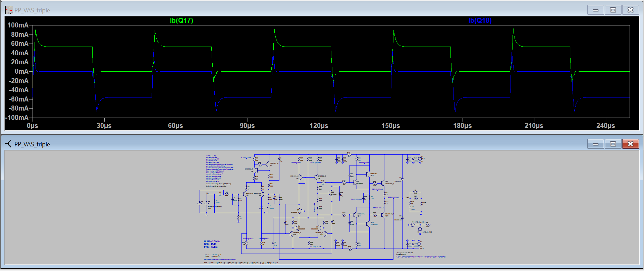Select transistor Q17 in the schematic
The image size is (644, 271).
coord(383,183)
